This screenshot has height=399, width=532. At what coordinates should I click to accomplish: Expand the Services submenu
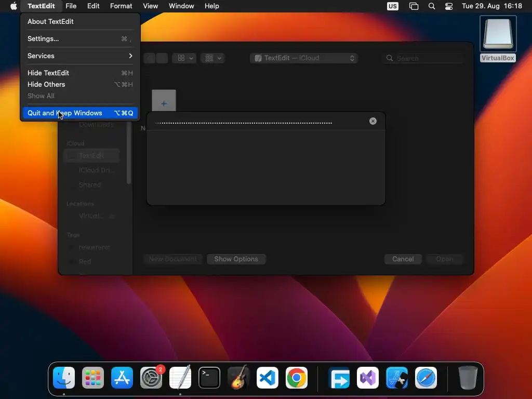pyautogui.click(x=80, y=56)
